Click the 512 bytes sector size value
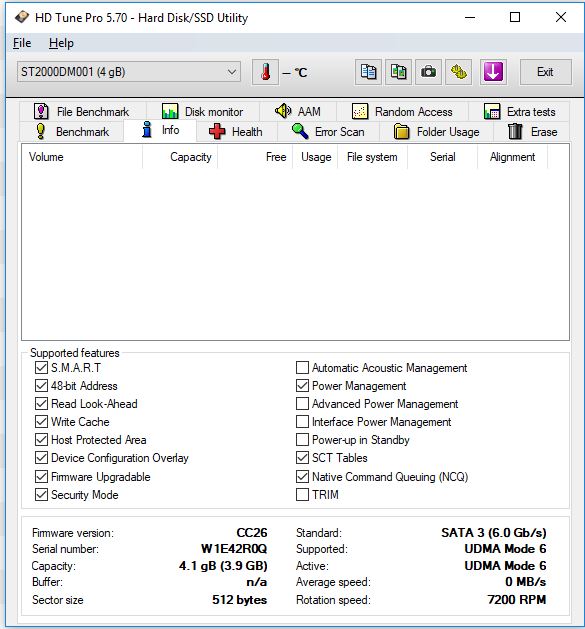This screenshot has width=585, height=629. (240, 600)
